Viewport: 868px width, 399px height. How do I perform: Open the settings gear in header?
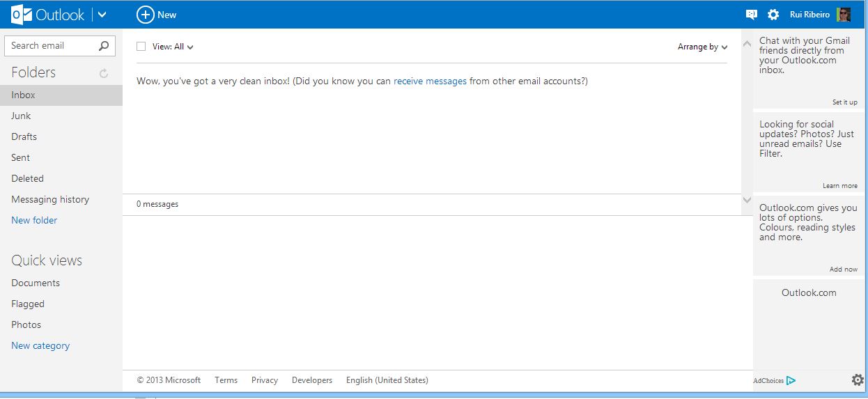point(773,15)
